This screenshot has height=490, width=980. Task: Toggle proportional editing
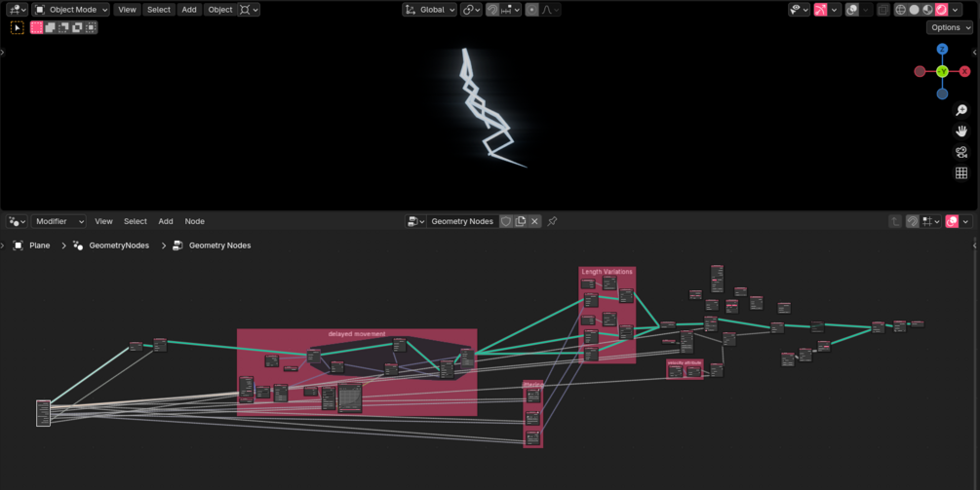(531, 10)
